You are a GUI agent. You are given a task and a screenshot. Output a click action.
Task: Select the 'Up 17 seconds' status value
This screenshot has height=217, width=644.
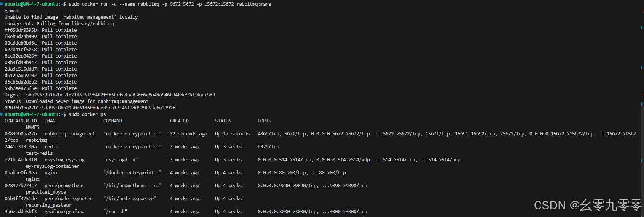[233, 134]
